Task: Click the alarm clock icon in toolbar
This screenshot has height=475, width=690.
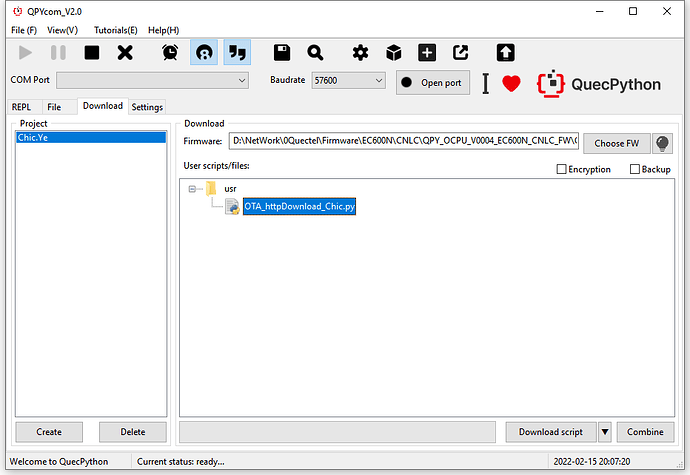Action: pos(170,52)
